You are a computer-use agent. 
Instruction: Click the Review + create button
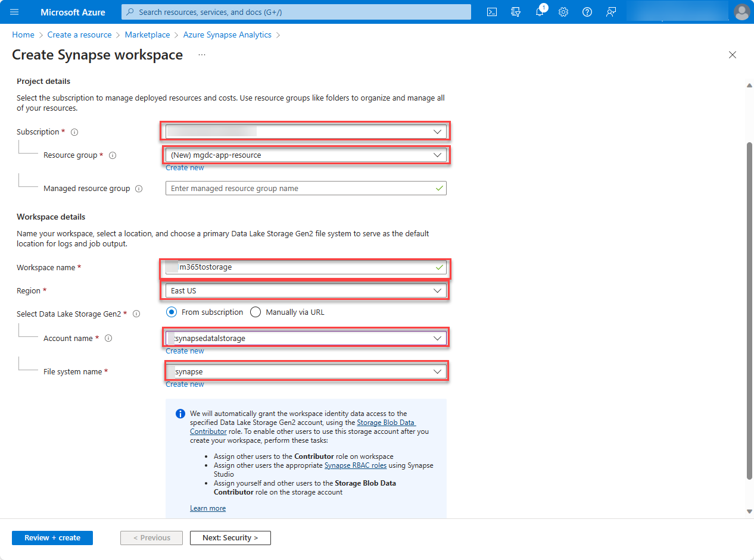point(52,537)
